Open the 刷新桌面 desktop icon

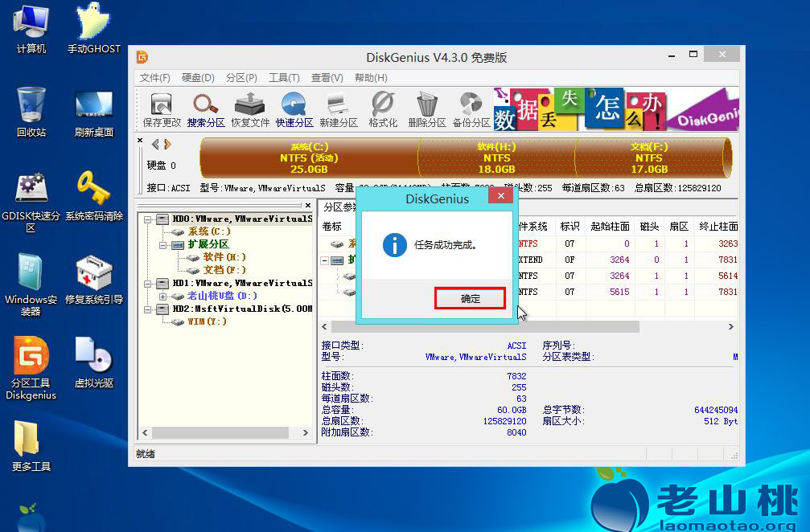point(94,113)
